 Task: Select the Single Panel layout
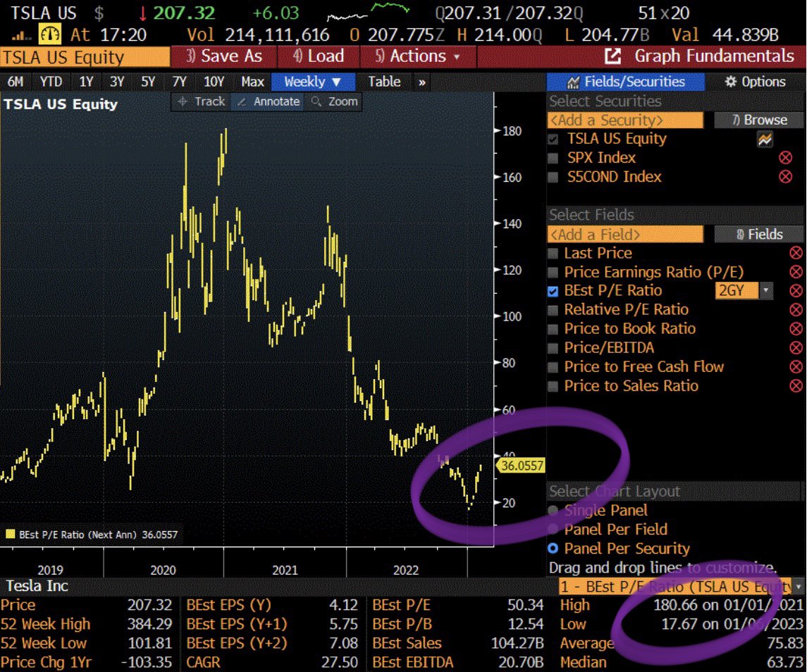point(553,510)
